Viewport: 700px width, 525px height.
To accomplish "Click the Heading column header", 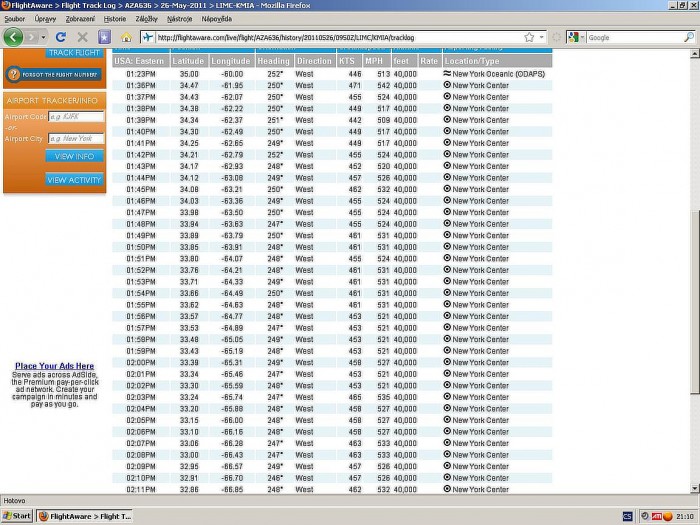I will [x=273, y=61].
